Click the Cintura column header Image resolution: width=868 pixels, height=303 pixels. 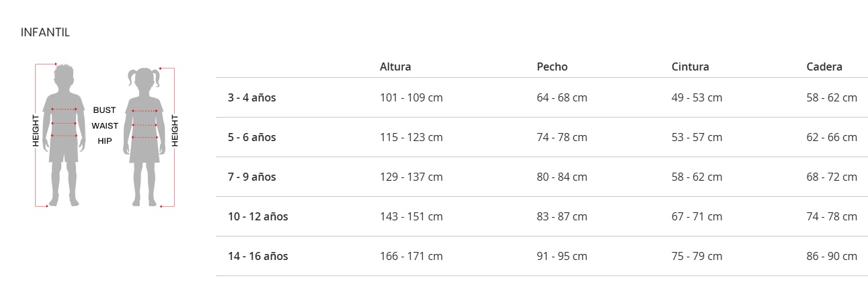pos(690,67)
